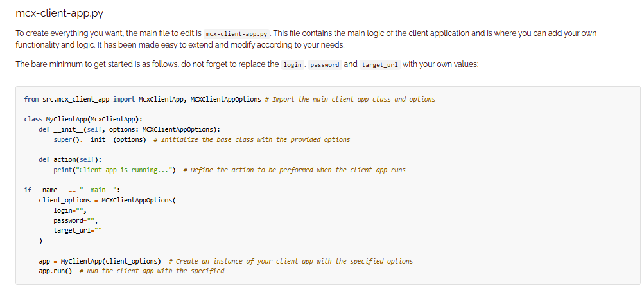Click the inline password code term
Image resolution: width=644 pixels, height=295 pixels.
pyautogui.click(x=324, y=65)
